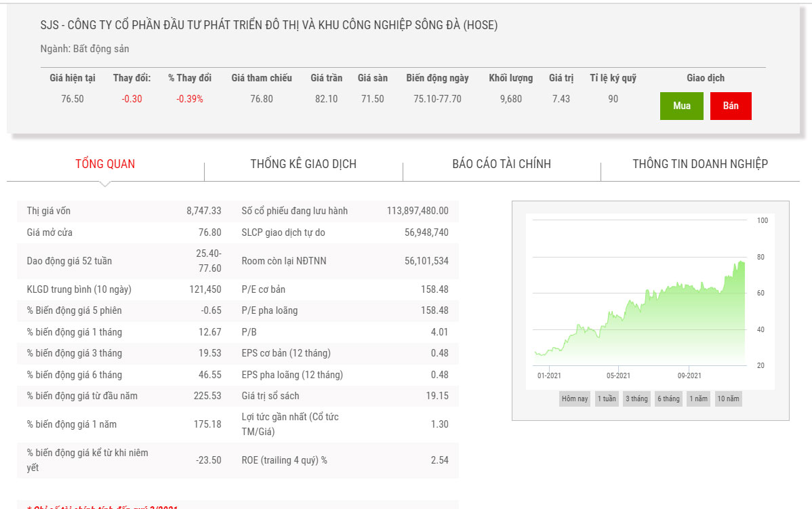Switch to Thống kê giao dịch tab
The width and height of the screenshot is (812, 509).
pos(303,164)
